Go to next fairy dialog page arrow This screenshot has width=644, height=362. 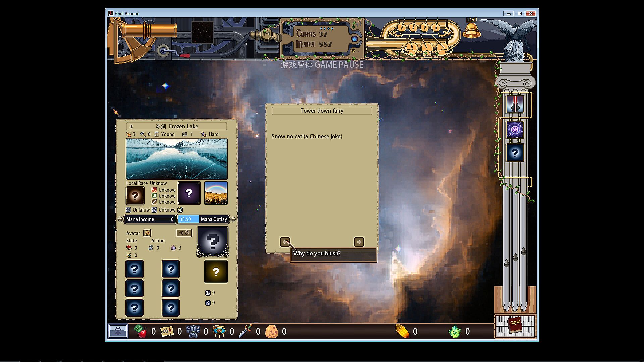[x=359, y=242]
